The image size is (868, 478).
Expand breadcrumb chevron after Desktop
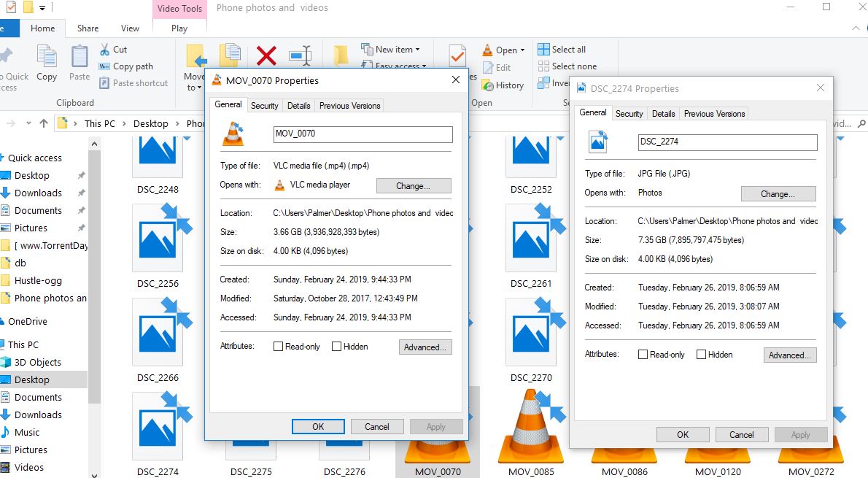(x=177, y=123)
